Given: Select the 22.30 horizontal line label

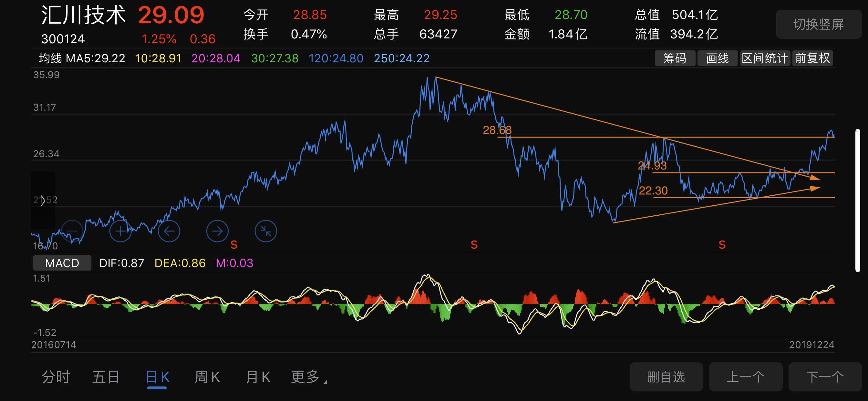Looking at the screenshot, I should click(x=653, y=191).
